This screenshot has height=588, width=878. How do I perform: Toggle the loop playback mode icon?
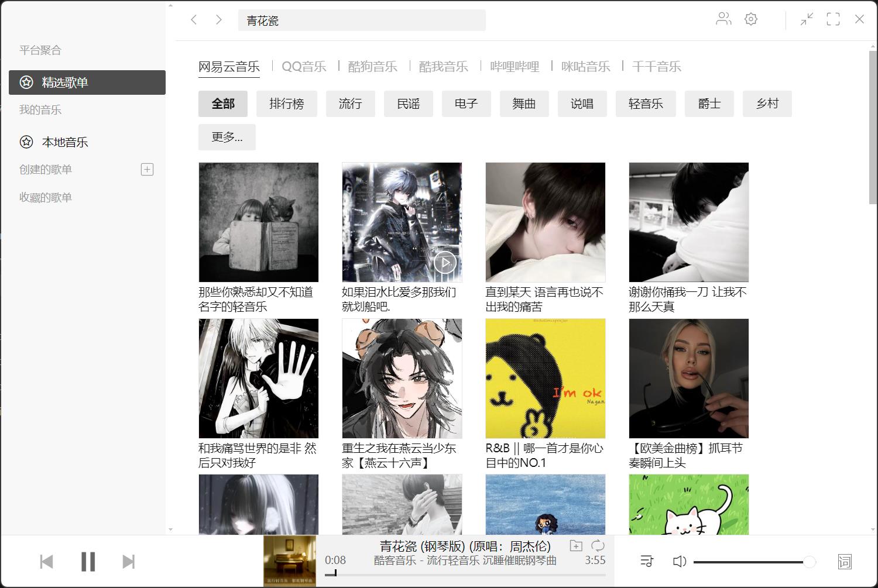(598, 546)
